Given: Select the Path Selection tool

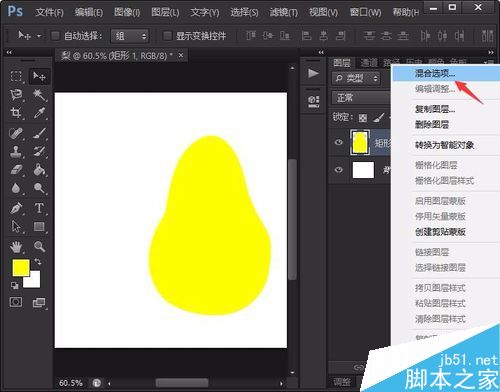Looking at the screenshot, I should tap(16, 226).
